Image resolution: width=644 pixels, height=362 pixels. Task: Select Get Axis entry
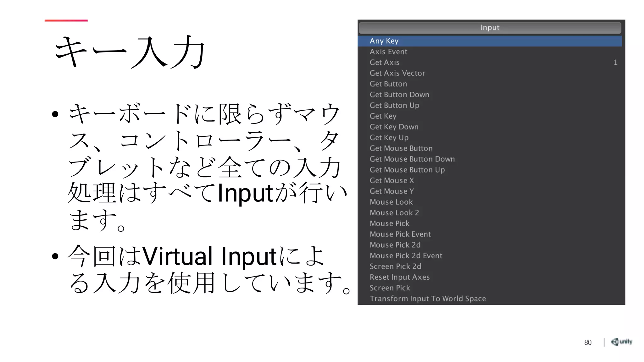pyautogui.click(x=385, y=63)
